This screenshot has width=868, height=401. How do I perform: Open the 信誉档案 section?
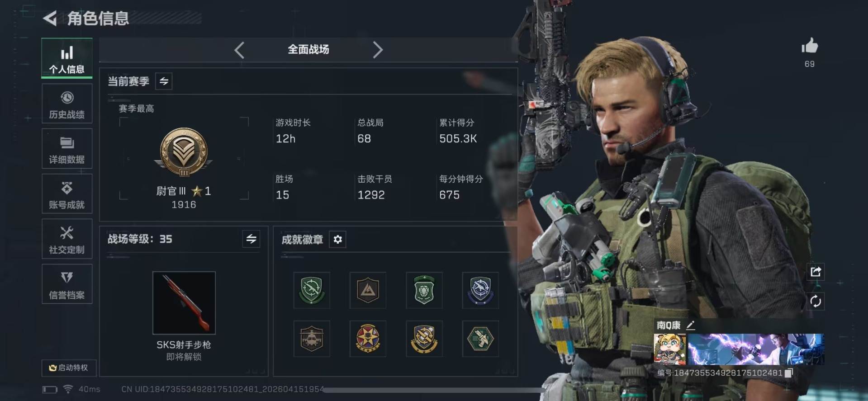(x=67, y=284)
